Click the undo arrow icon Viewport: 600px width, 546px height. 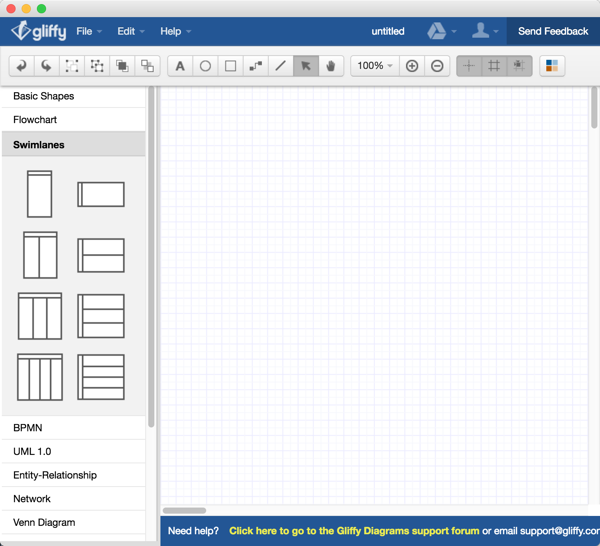[x=21, y=66]
